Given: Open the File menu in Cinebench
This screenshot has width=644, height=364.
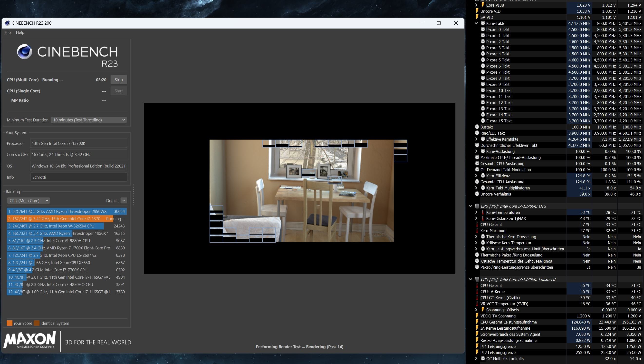Looking at the screenshot, I should [8, 32].
